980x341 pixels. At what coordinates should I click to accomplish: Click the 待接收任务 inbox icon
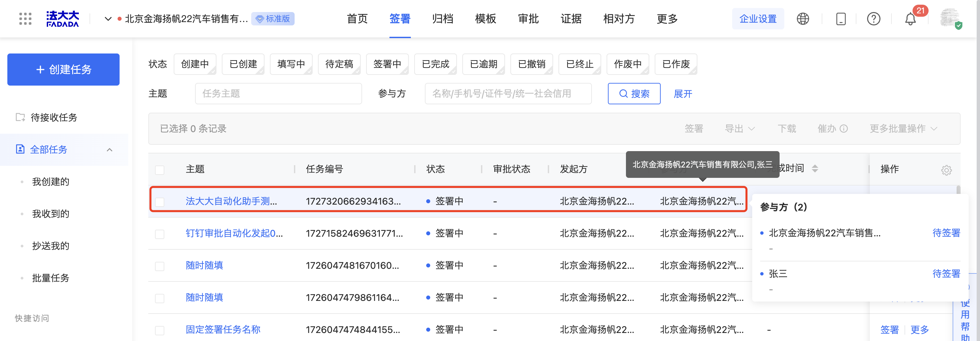pos(20,117)
